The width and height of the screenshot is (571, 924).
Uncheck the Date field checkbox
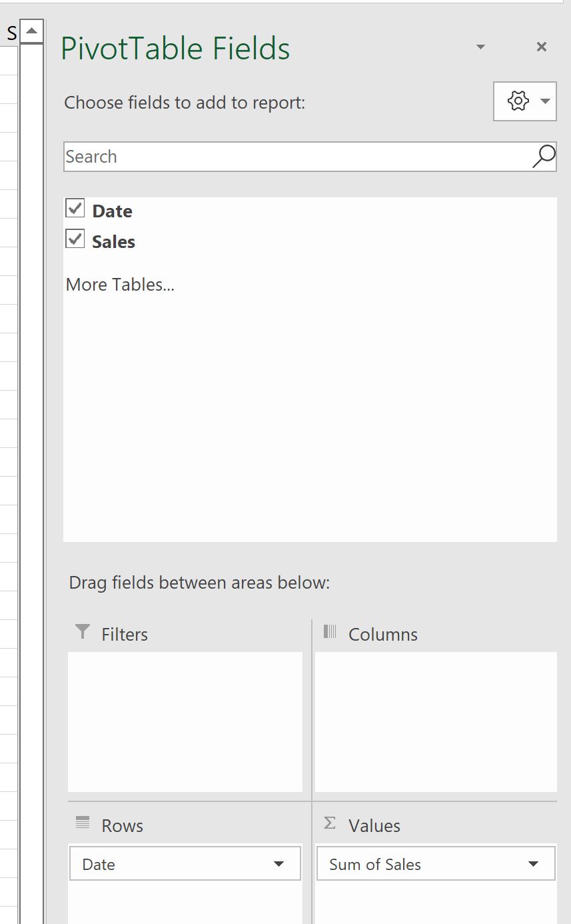click(x=75, y=209)
